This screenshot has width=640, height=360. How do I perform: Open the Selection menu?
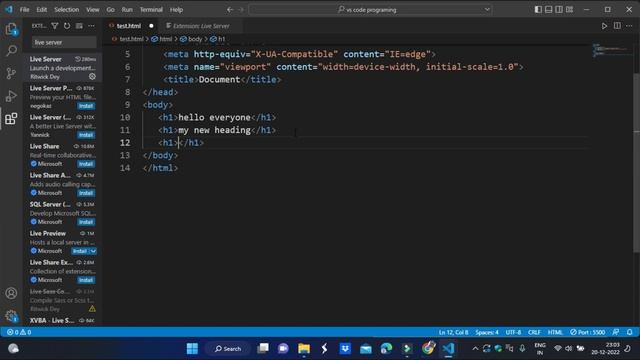(x=67, y=9)
